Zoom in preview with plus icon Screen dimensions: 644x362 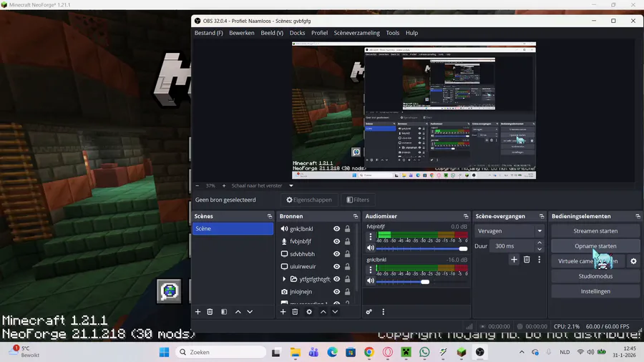[x=224, y=185]
